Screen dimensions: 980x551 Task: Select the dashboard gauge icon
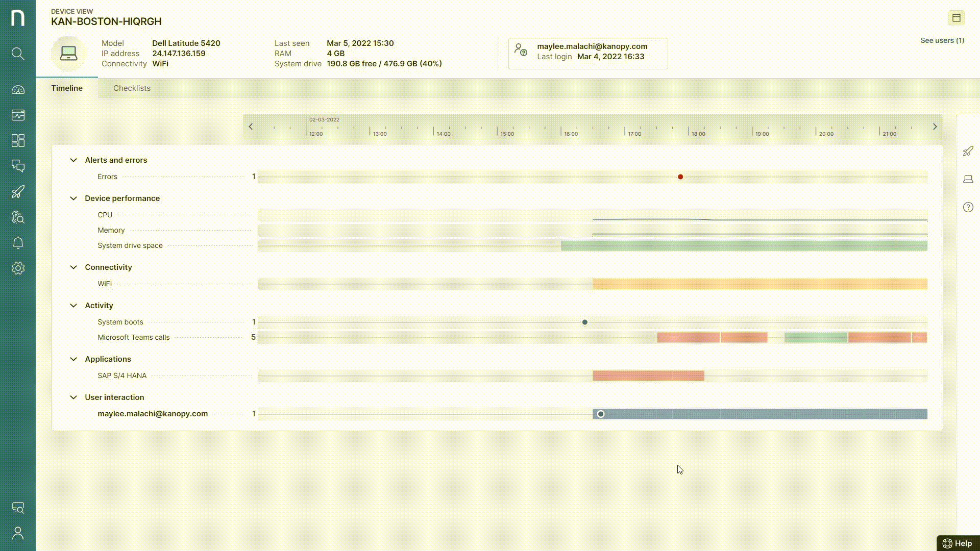coord(18,89)
